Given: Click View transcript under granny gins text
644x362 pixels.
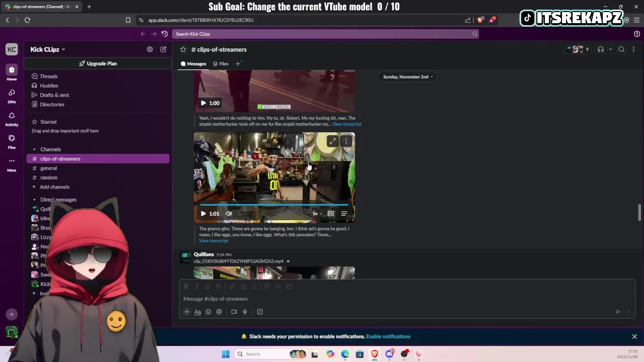Looking at the screenshot, I should 213,241.
